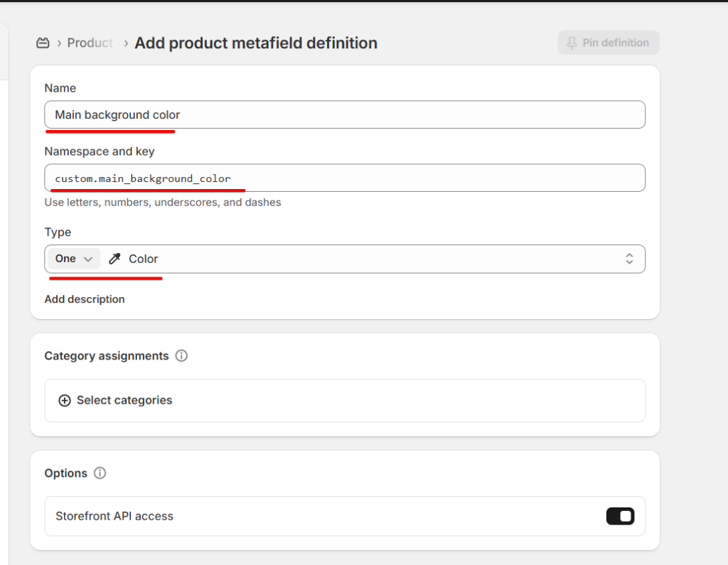
Task: Click the up-down arrows in Type selector
Action: (x=629, y=259)
